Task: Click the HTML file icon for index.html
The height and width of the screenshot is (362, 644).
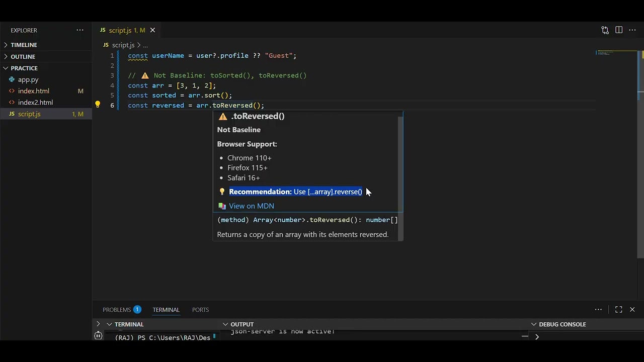Action: point(12,91)
